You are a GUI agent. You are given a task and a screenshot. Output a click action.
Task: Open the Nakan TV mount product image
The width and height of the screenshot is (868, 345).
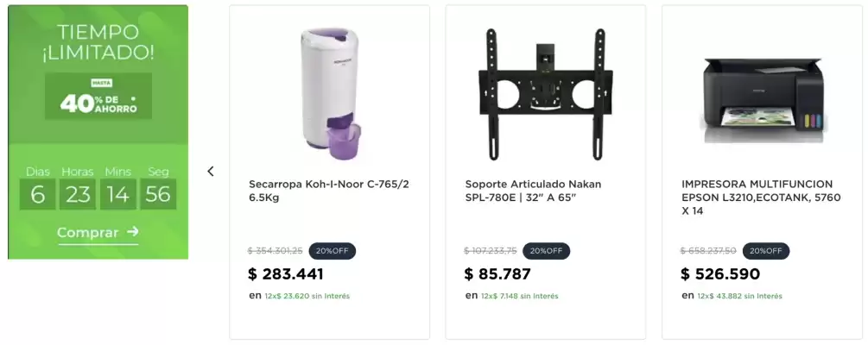[x=546, y=95]
